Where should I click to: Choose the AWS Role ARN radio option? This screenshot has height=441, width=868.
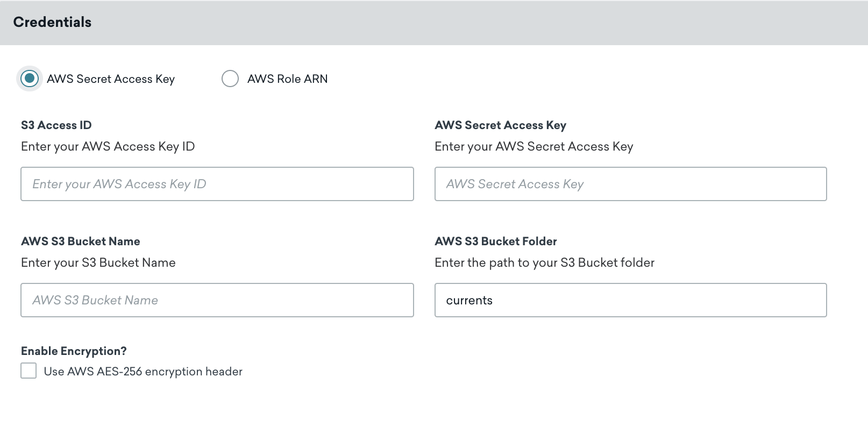(230, 79)
